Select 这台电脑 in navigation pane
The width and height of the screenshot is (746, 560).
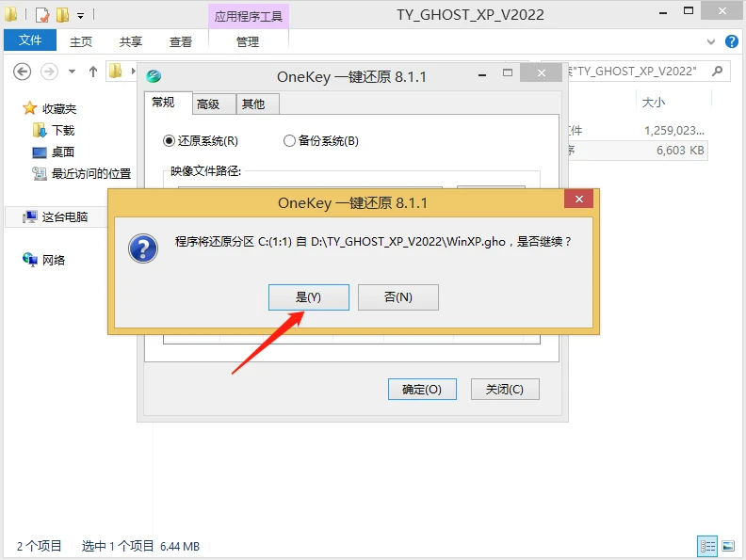[x=65, y=217]
